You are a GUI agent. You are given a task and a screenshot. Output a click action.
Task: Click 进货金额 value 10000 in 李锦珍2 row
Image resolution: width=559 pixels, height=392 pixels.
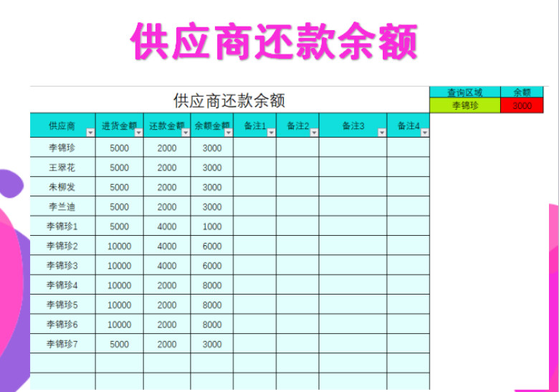pos(120,246)
